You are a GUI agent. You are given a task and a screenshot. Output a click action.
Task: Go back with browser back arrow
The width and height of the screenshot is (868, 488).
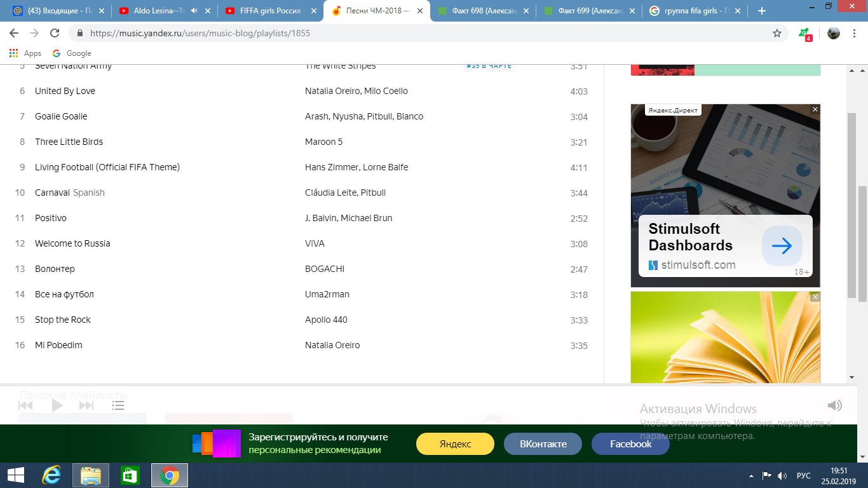(14, 33)
